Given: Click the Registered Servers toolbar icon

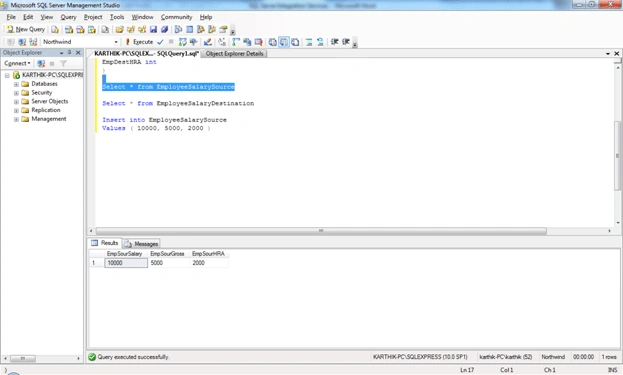Looking at the screenshot, I should tap(178, 29).
